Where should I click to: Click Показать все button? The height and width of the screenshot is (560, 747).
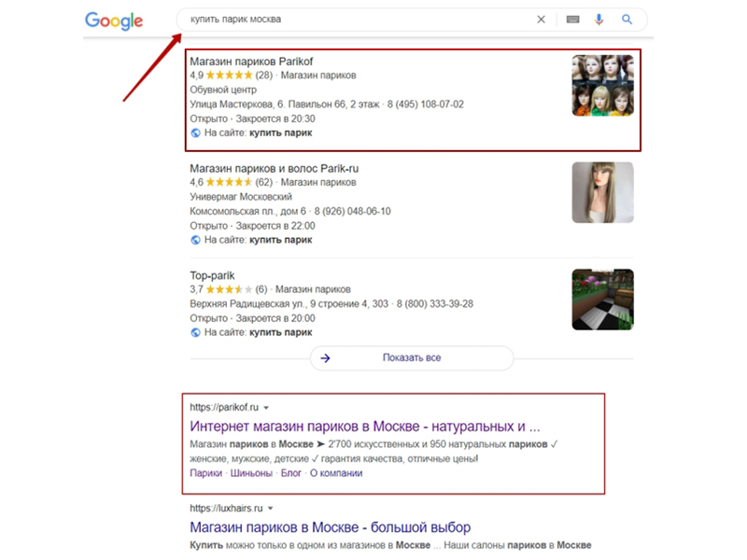click(412, 357)
